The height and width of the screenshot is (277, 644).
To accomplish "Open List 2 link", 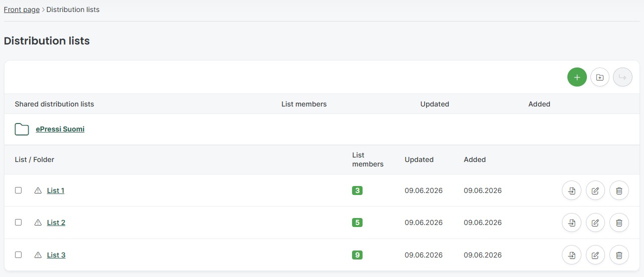I will [56, 222].
